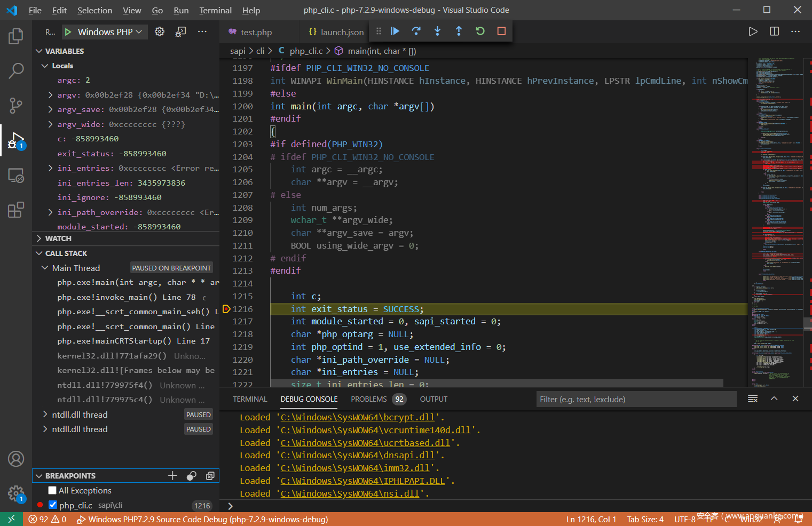Viewport: 812px width, 526px height.
Task: Toggle activation of all breakpoints
Action: [191, 476]
